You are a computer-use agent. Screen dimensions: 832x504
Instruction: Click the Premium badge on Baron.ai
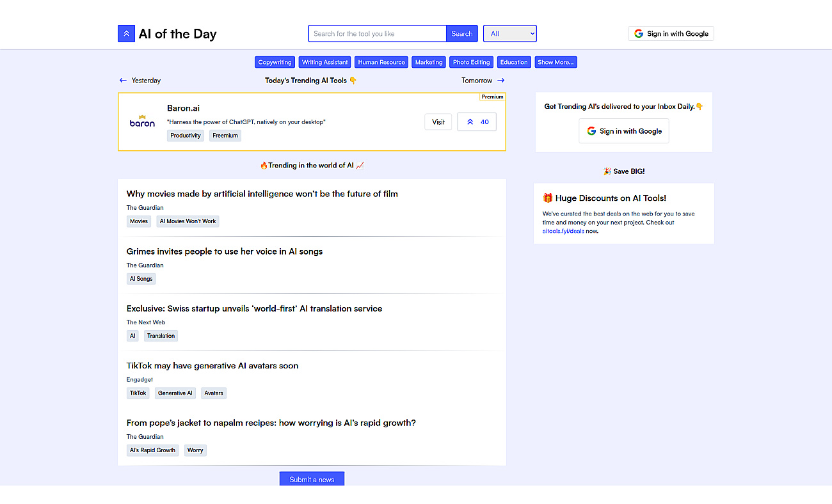[492, 97]
